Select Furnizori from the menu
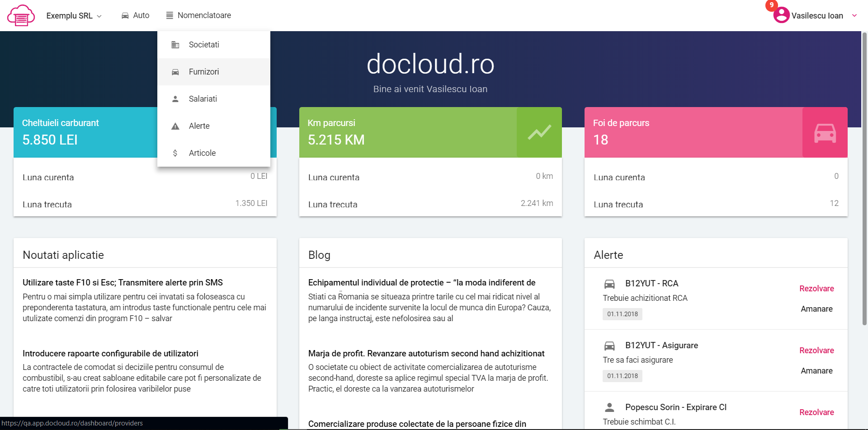 tap(214, 72)
